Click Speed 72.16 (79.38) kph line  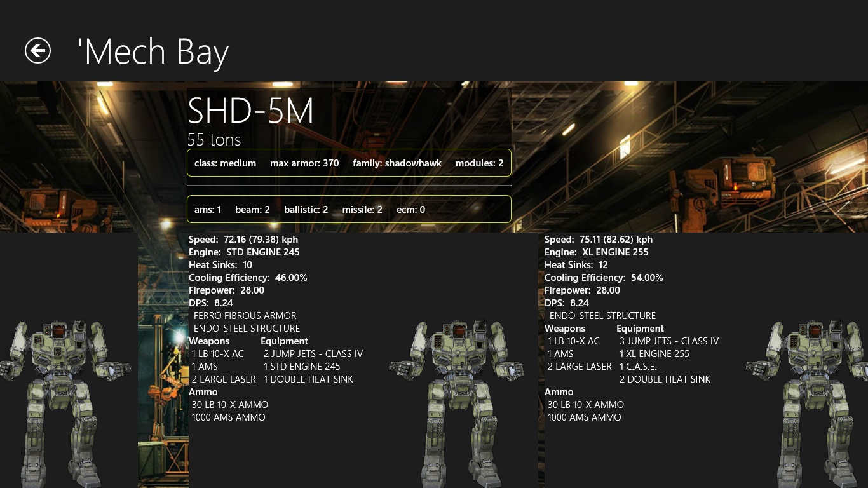tap(243, 240)
